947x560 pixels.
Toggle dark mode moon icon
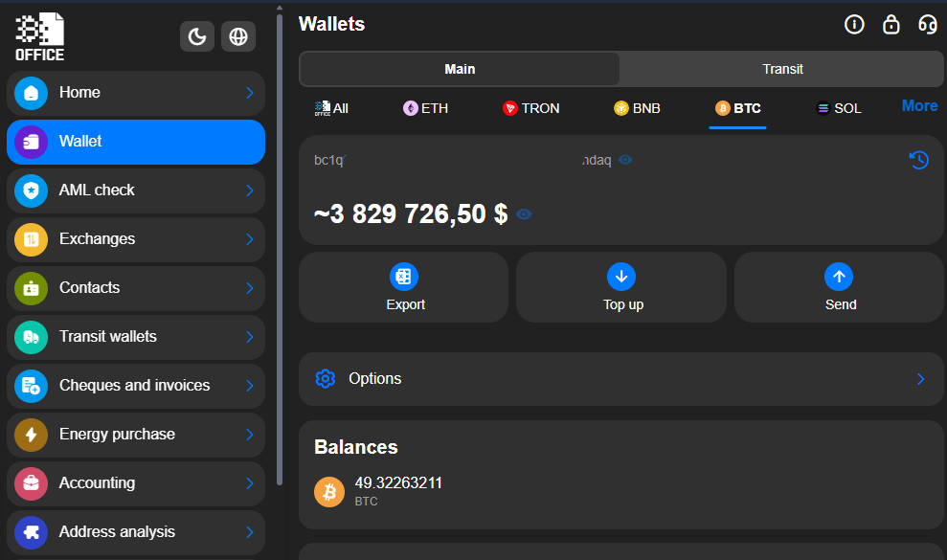click(x=197, y=36)
